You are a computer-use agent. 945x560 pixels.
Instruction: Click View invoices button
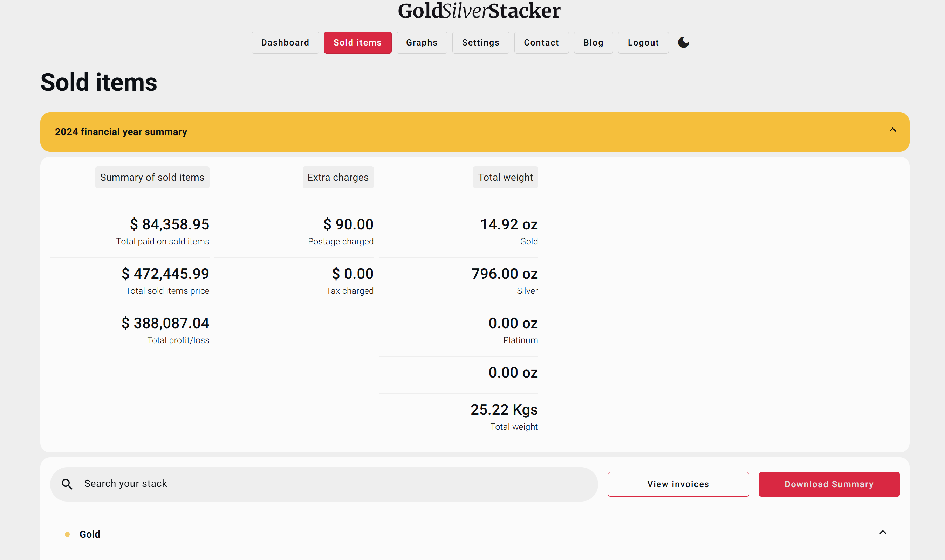pyautogui.click(x=678, y=484)
